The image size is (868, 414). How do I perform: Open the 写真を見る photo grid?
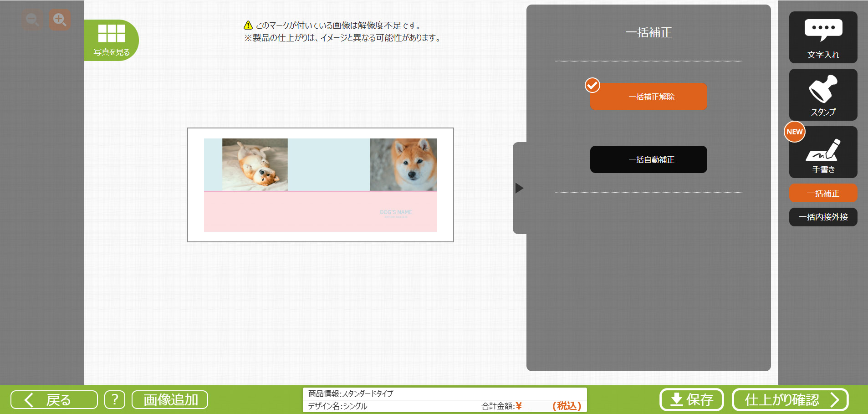[112, 40]
